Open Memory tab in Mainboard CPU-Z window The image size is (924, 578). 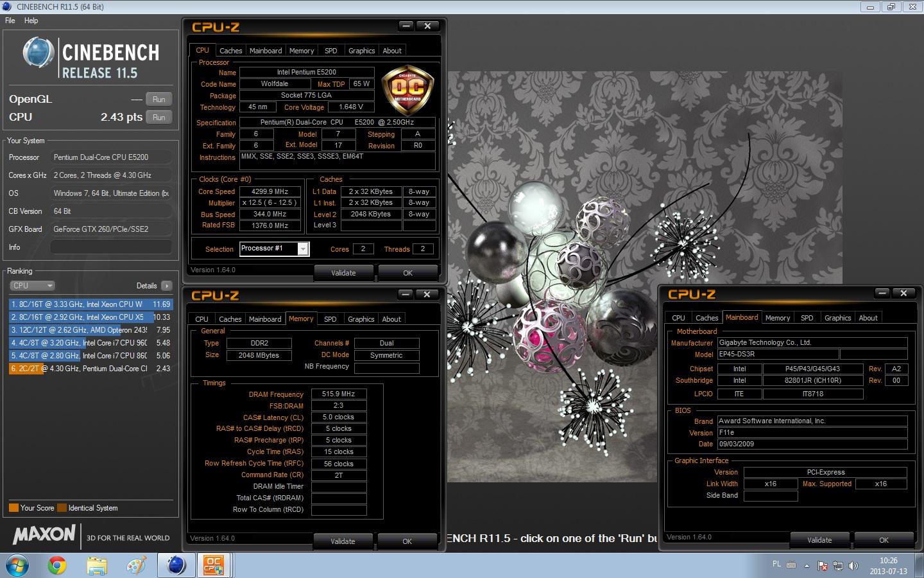(778, 318)
